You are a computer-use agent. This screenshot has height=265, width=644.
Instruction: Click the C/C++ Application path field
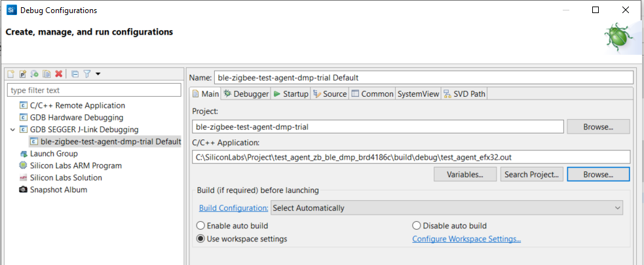411,156
